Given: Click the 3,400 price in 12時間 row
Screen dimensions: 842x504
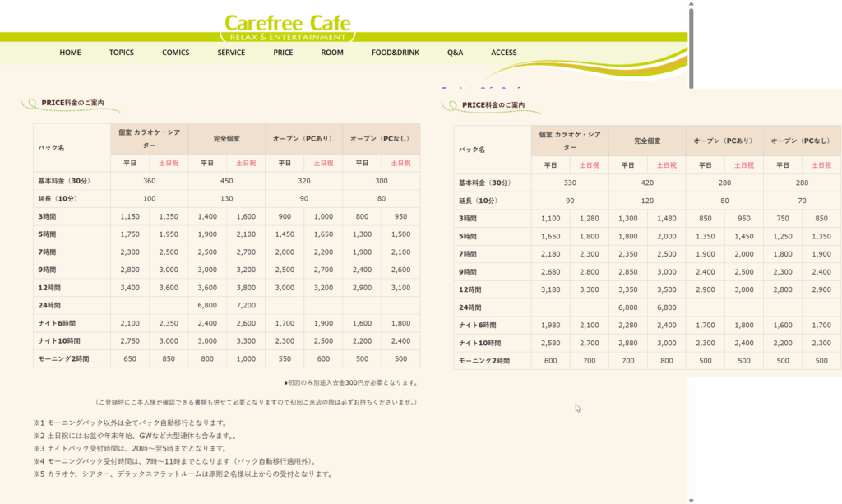Looking at the screenshot, I should [130, 288].
